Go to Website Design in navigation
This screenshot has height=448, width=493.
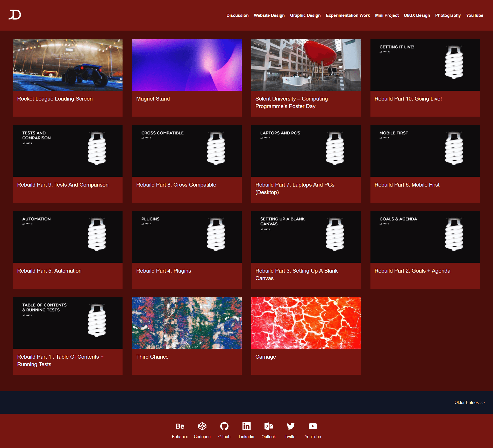click(269, 15)
